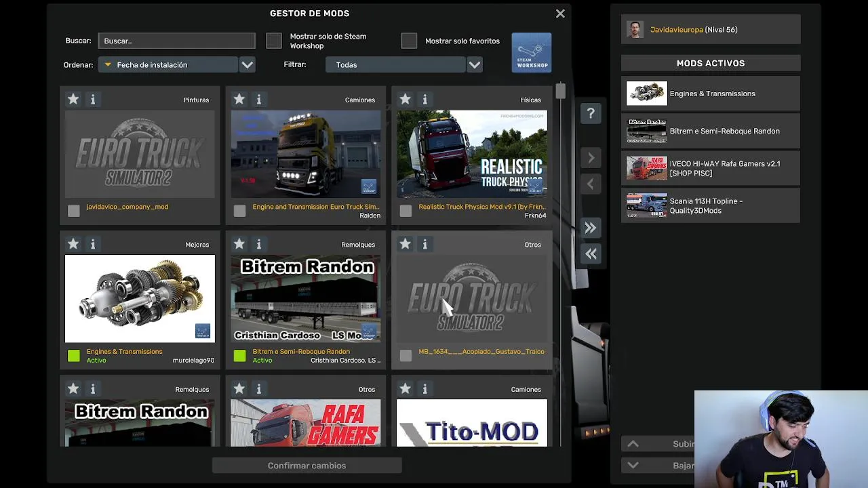The width and height of the screenshot is (868, 488).
Task: Favorite the Realistic Truck Physics mod
Action: 406,100
